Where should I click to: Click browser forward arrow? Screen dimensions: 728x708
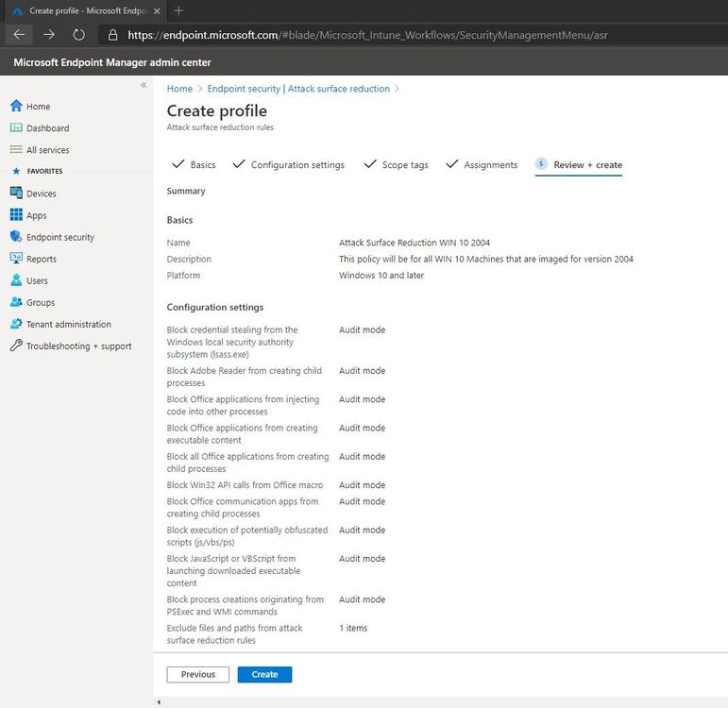49,35
